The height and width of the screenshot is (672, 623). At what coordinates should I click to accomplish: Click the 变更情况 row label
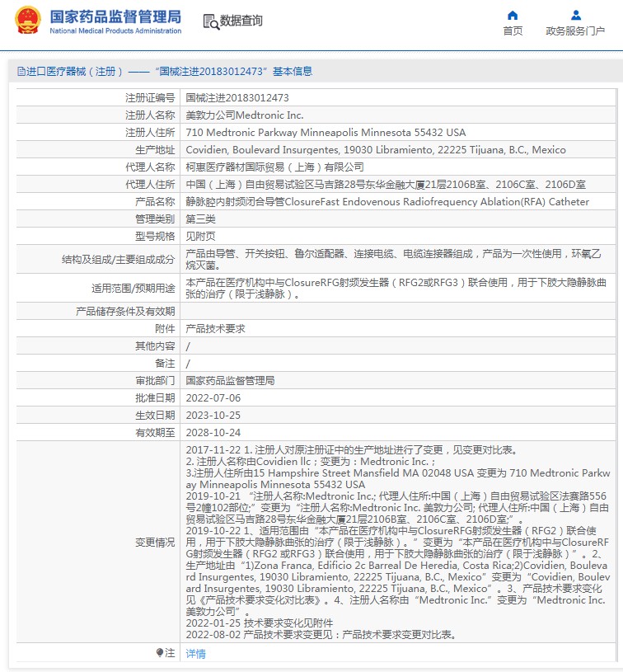click(x=155, y=543)
